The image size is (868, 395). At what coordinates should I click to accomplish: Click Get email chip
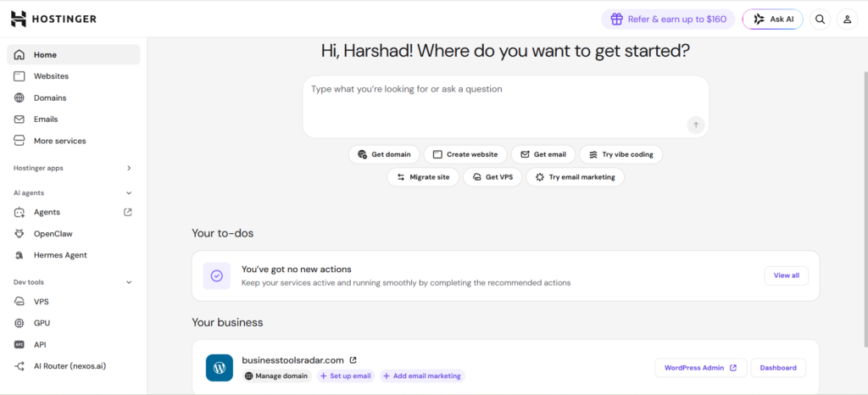(543, 154)
